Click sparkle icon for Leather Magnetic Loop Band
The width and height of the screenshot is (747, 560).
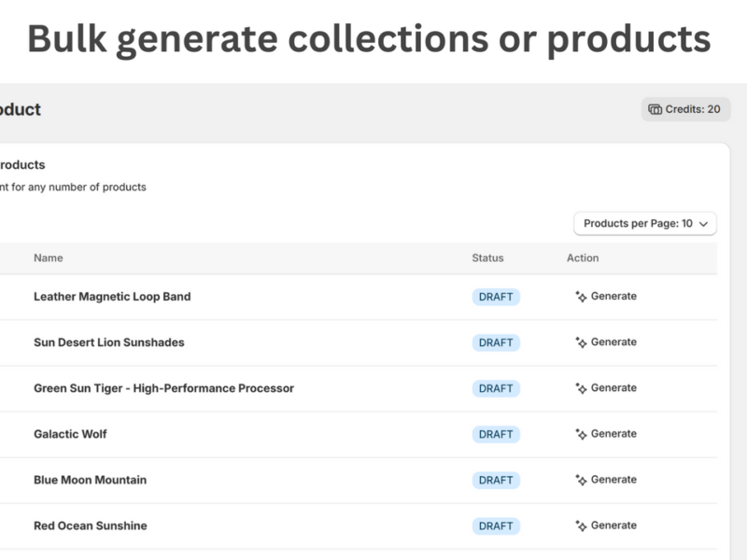(581, 297)
